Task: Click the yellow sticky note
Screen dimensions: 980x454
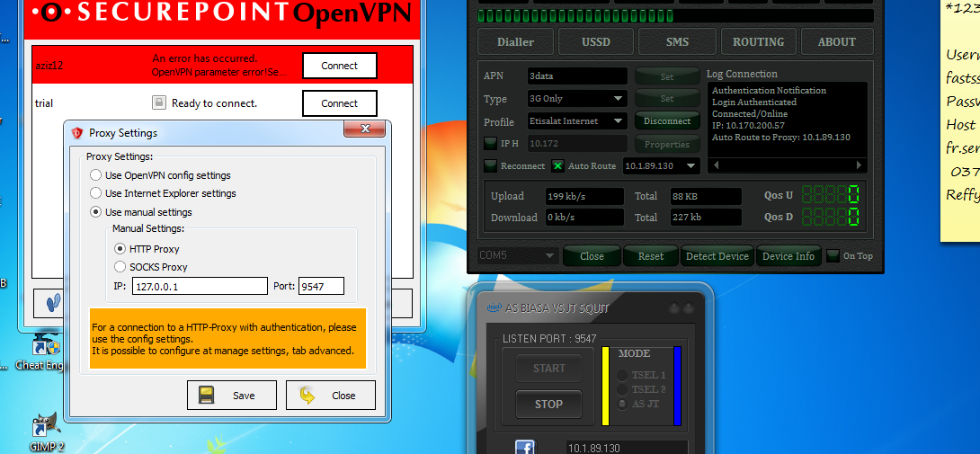Action: (x=960, y=120)
